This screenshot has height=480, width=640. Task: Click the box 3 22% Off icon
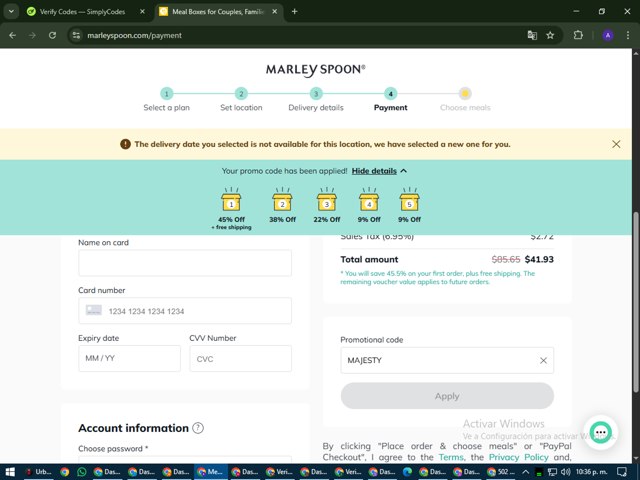coord(327,200)
